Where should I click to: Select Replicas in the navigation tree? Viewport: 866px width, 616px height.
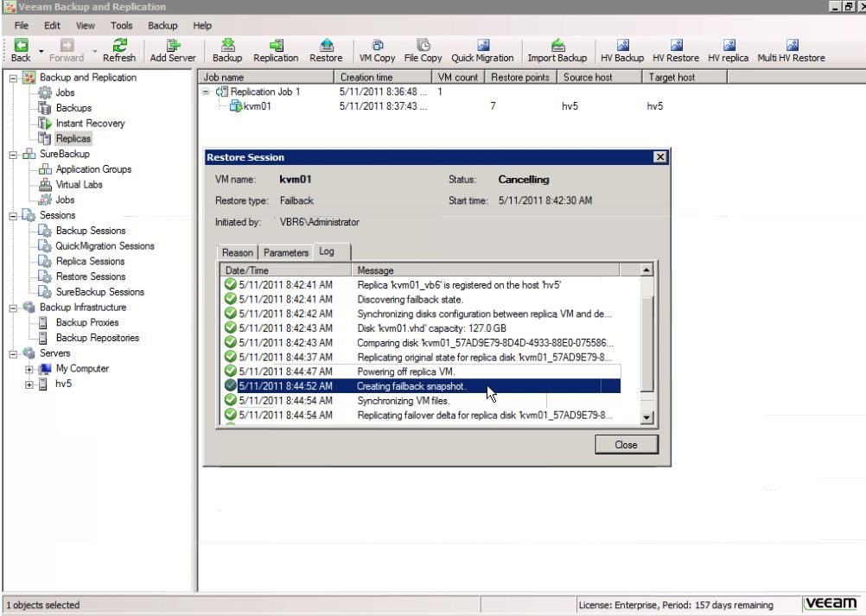[74, 138]
